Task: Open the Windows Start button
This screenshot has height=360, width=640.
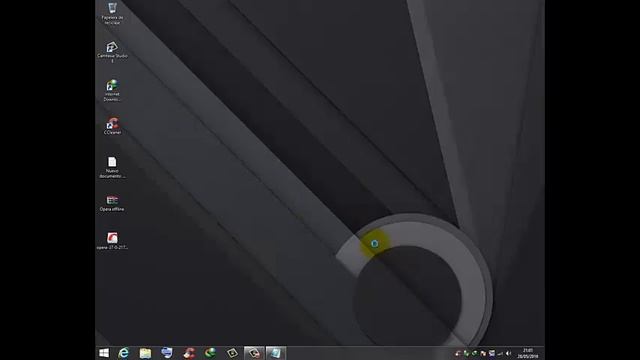Action: 104,353
